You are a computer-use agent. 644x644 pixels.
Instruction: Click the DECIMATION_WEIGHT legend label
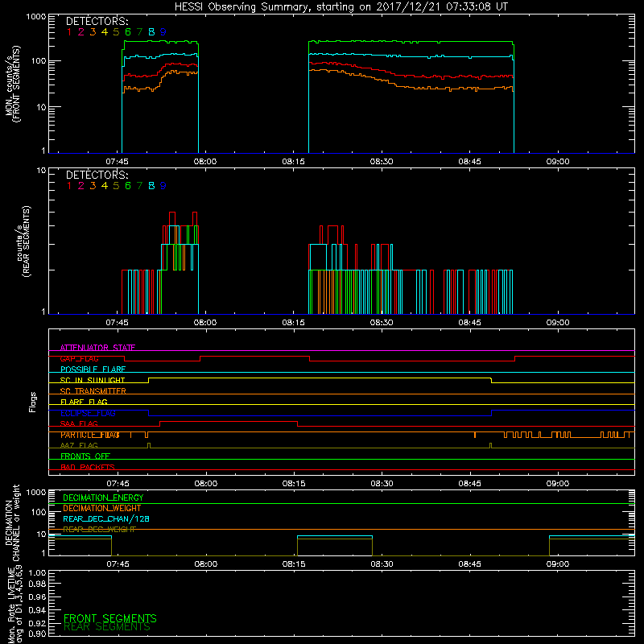102,509
